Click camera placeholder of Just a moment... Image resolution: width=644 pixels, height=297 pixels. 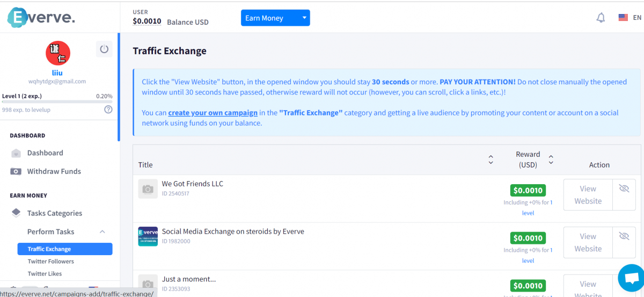click(148, 284)
